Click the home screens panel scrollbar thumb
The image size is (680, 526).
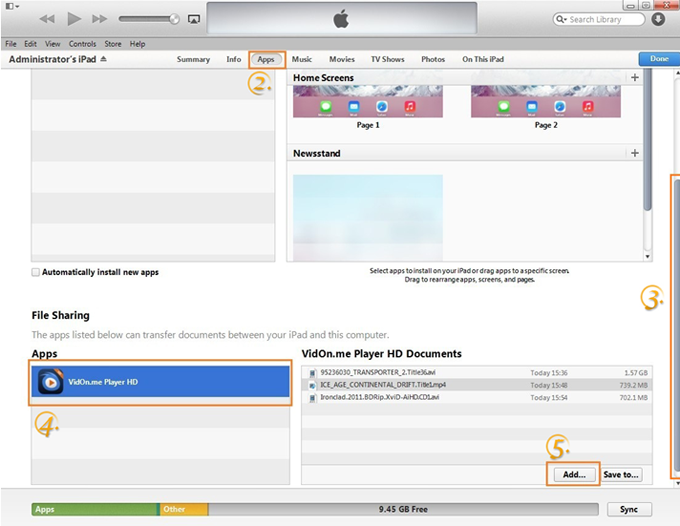(x=647, y=140)
